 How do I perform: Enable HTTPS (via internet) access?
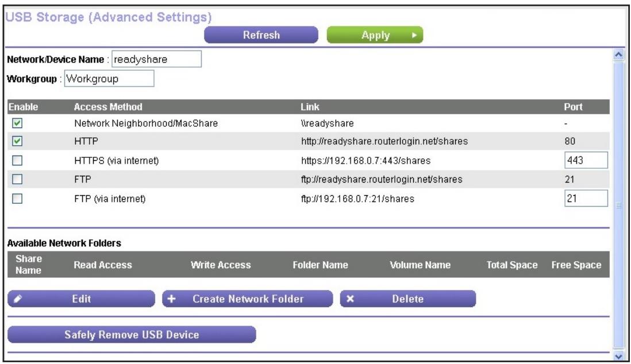[17, 161]
